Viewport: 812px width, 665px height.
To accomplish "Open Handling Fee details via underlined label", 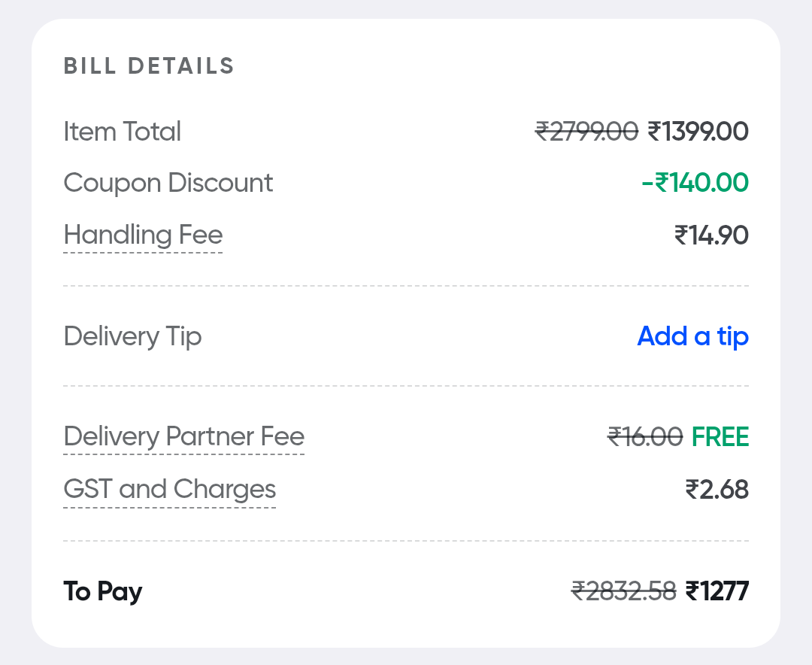I will 143,235.
